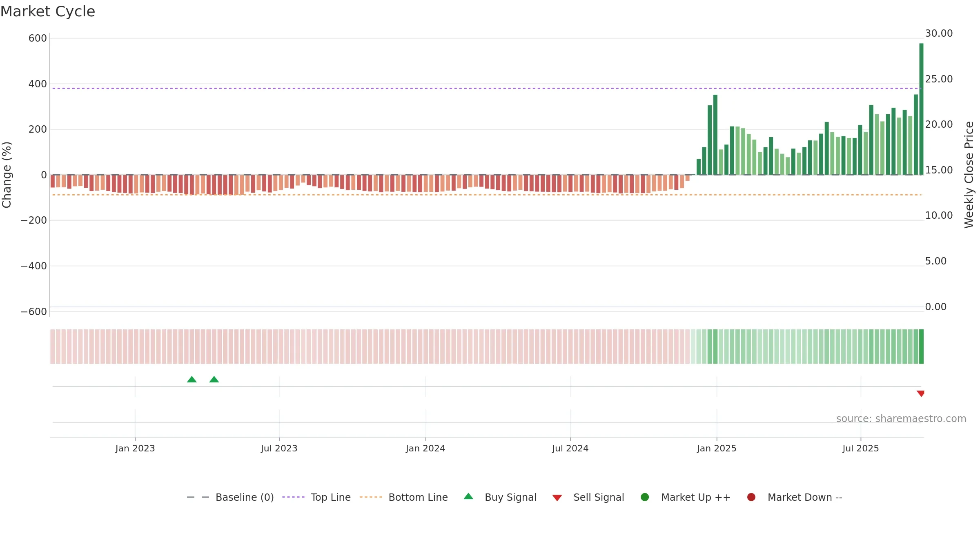The width and height of the screenshot is (980, 551).
Task: Click the Jul 2025 axis label
Action: point(861,449)
